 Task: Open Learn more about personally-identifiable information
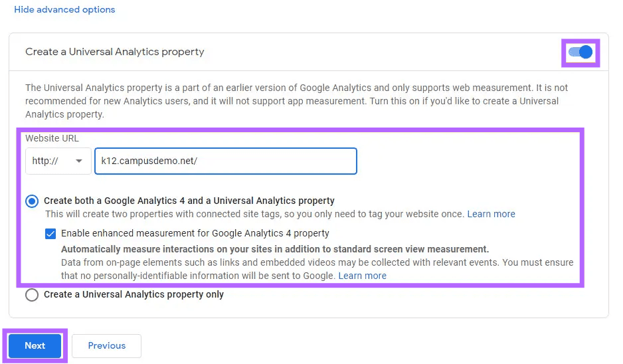[363, 276]
